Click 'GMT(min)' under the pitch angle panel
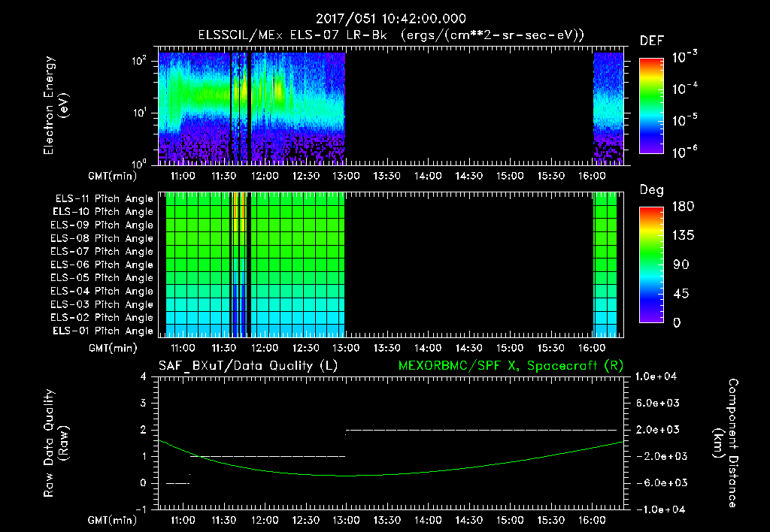 point(113,349)
